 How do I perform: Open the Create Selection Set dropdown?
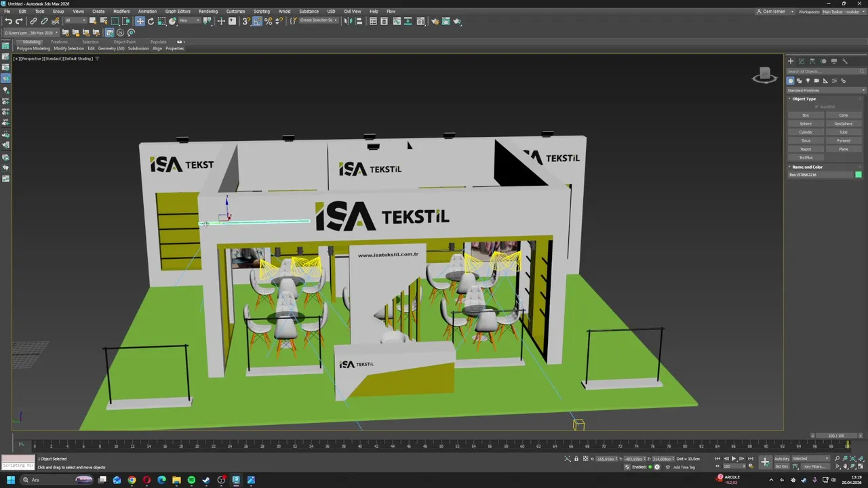click(318, 20)
